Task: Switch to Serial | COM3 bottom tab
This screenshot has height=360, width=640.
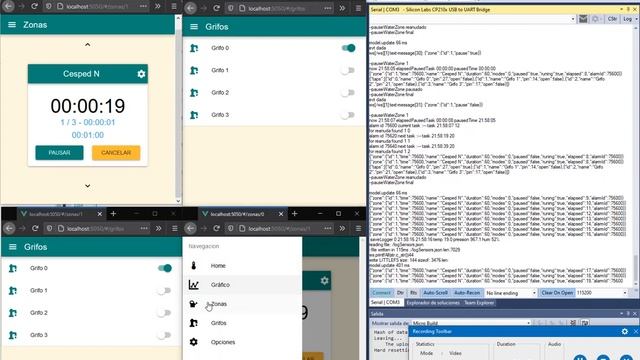Action: tap(386, 303)
